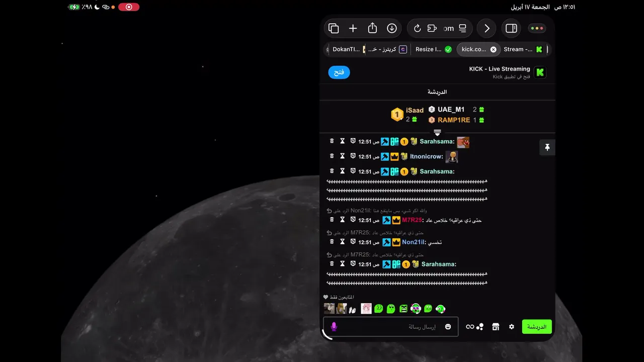Click emote image in first Sarahsama message
644x362 pixels.
click(x=463, y=142)
